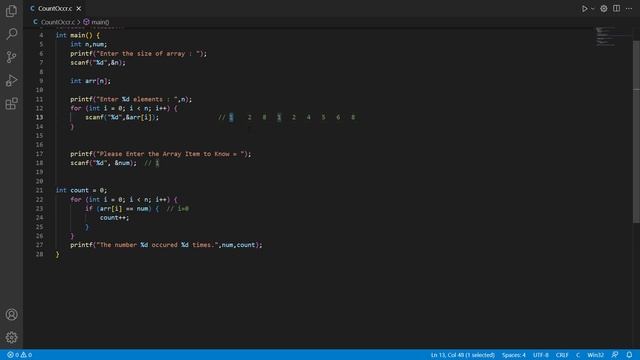640x360 pixels.
Task: Click 'int n,num;' on line 5
Action: [89, 44]
